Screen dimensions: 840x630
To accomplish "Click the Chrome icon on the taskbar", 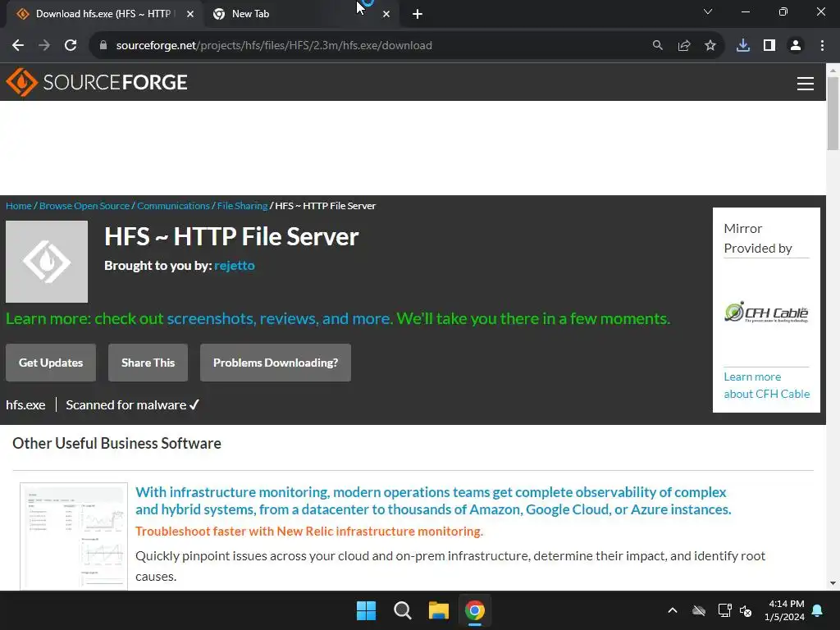I will [475, 610].
